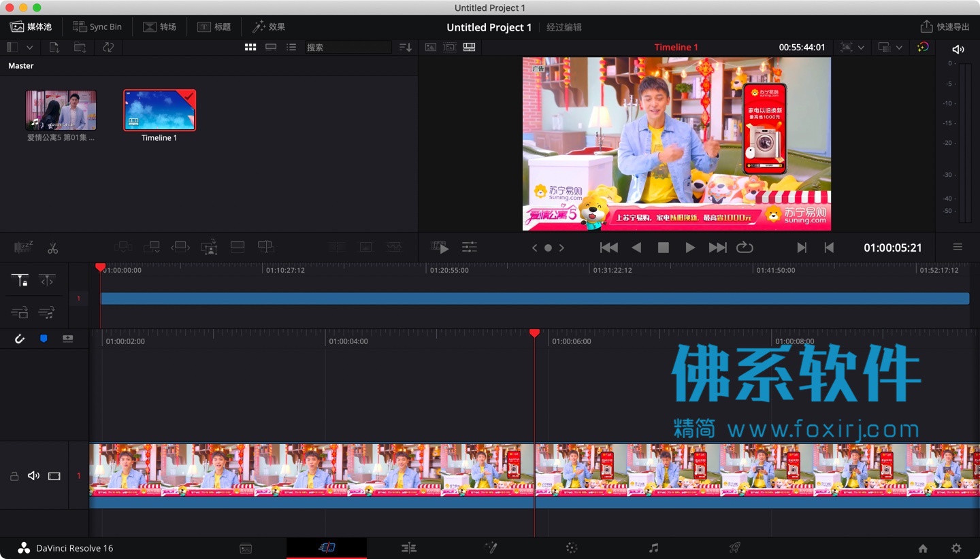
Task: Mute the viewer speaker icon
Action: click(958, 49)
